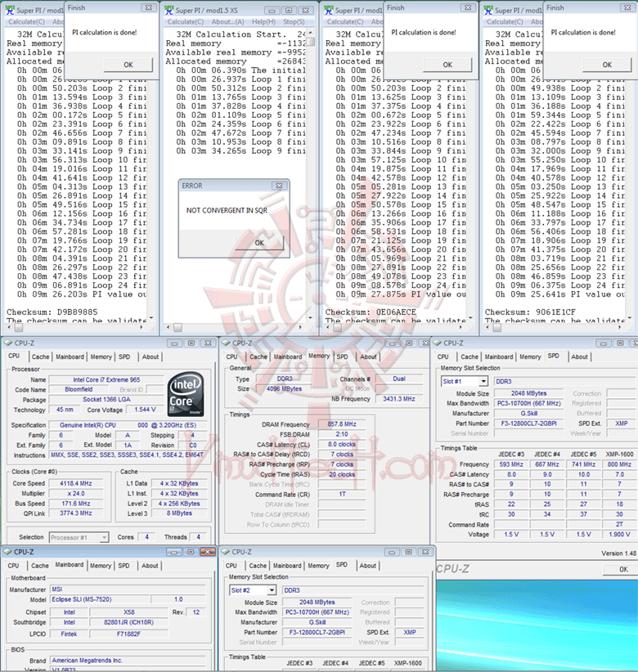Open the Calculate(C) menu in the second Super PI window
Screen dimensions: 638x672
[x=185, y=21]
